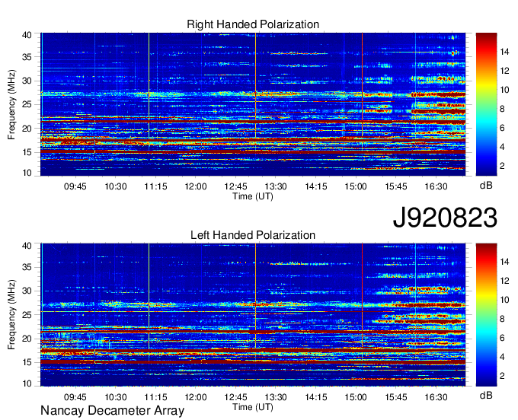
Task: Click 30 on Left Handed frequency axis
Action: pyautogui.click(x=27, y=291)
